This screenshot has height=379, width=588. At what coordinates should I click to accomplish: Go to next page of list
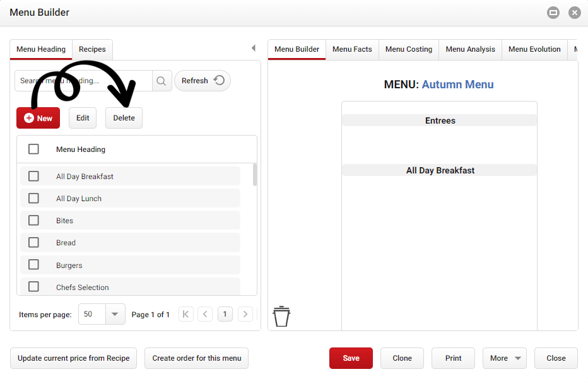point(245,314)
